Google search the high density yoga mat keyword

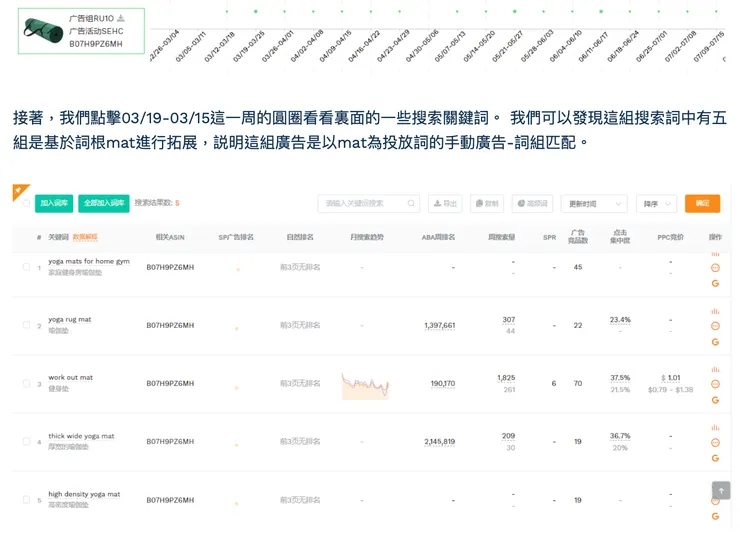pyautogui.click(x=715, y=517)
